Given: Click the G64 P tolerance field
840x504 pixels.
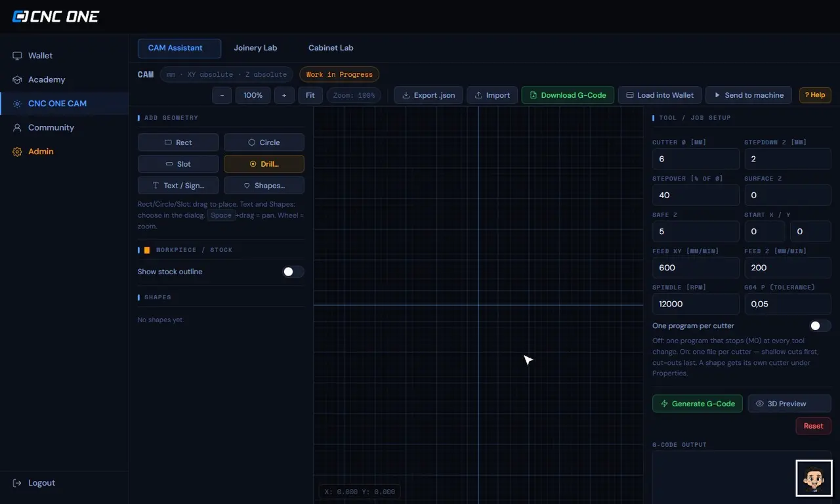Looking at the screenshot, I should pos(787,304).
